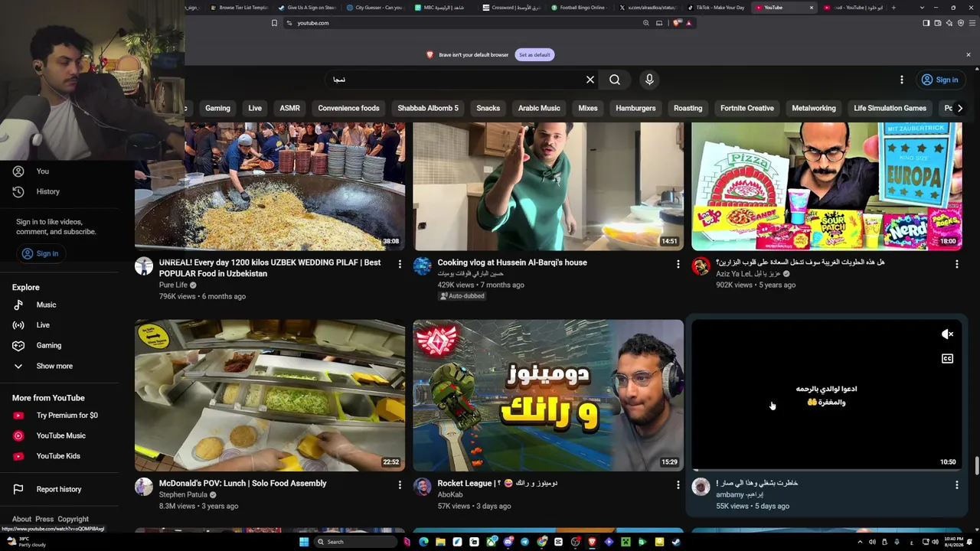The height and width of the screenshot is (551, 980).
Task: Open Report history flag item
Action: [59, 489]
